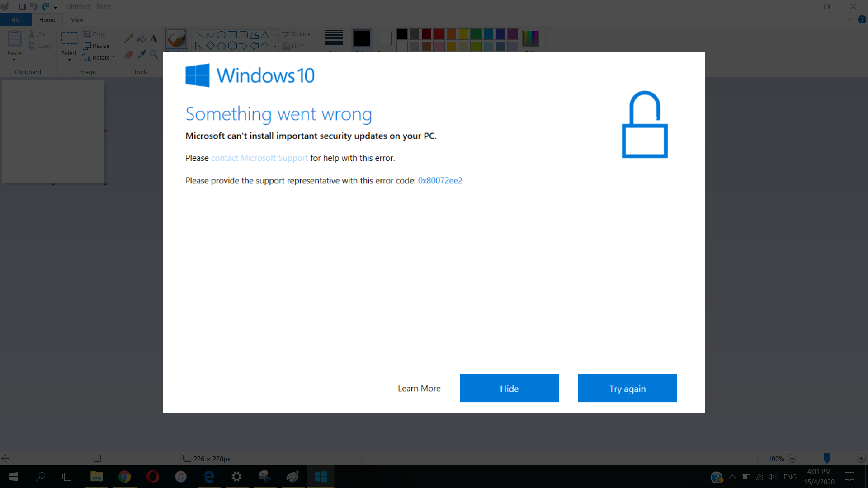Click the Paint Help question mark icon
This screenshot has width=868, height=488.
(862, 20)
